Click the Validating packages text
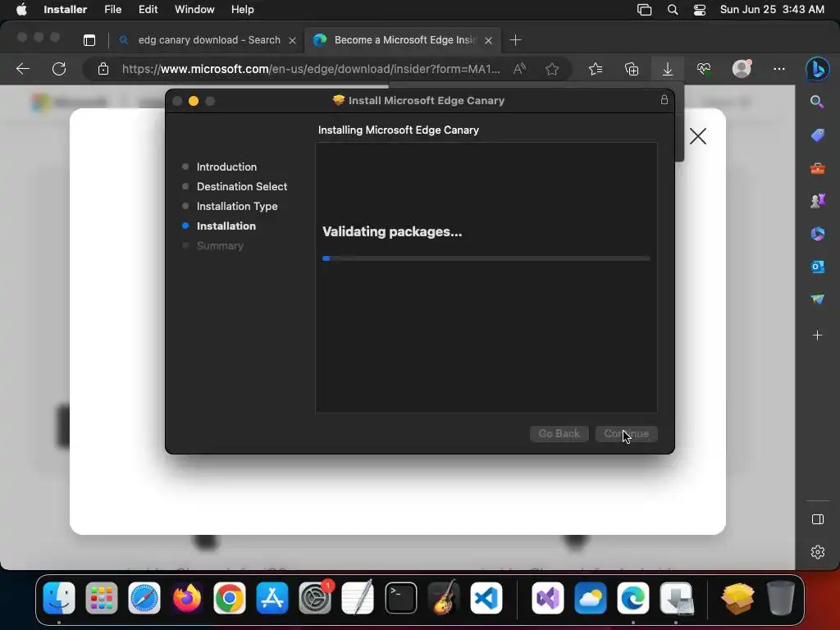840x630 pixels. (x=392, y=232)
